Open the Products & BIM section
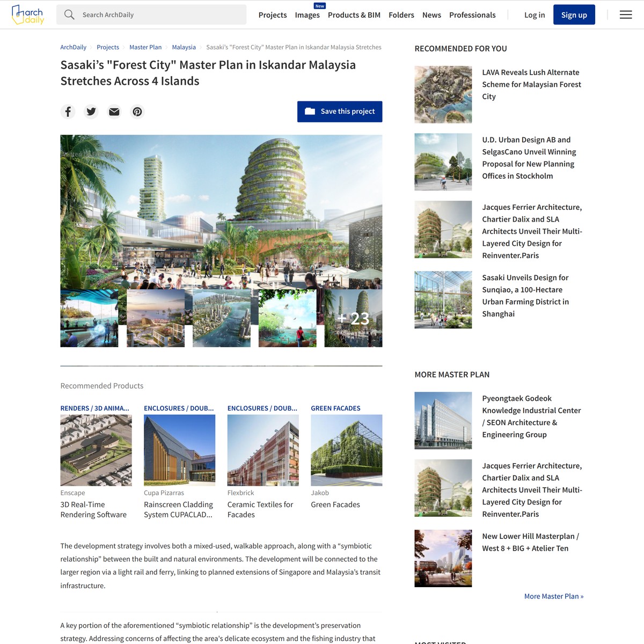Viewport: 644px width, 644px height. (354, 15)
